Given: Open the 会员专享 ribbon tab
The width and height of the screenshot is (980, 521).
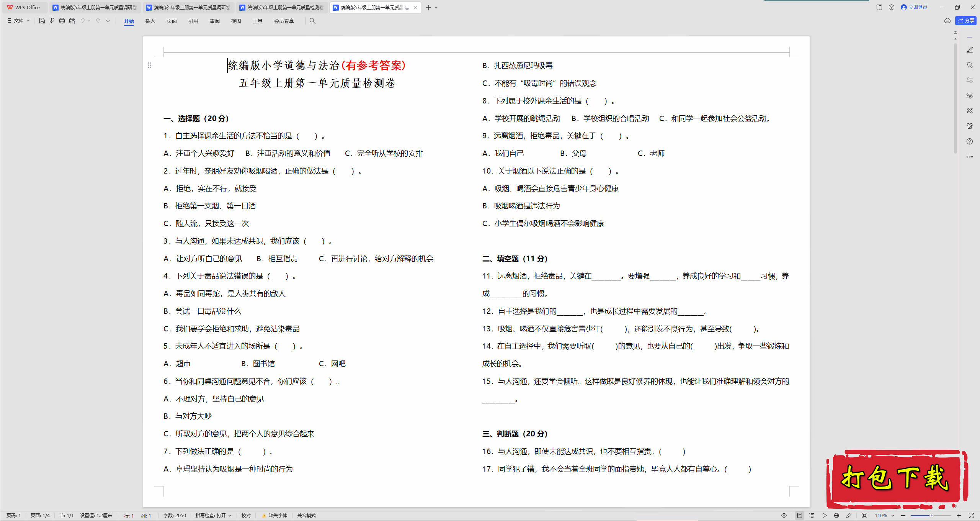Looking at the screenshot, I should point(284,21).
